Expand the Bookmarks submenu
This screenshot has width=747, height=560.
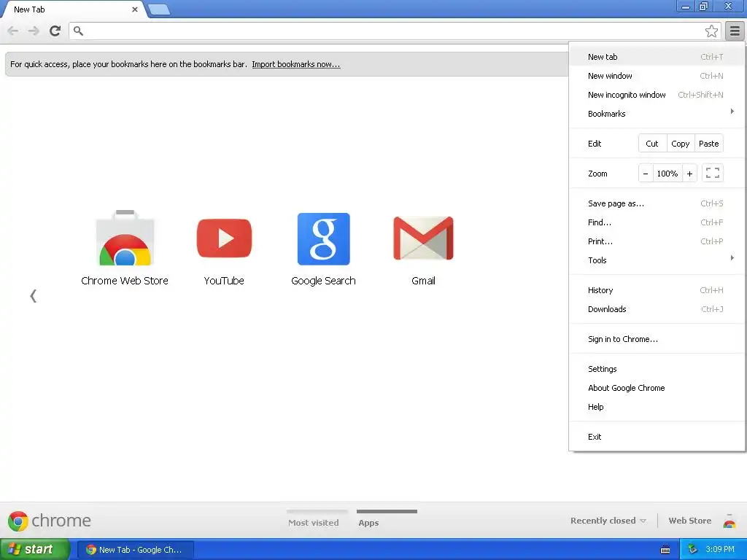coord(657,114)
